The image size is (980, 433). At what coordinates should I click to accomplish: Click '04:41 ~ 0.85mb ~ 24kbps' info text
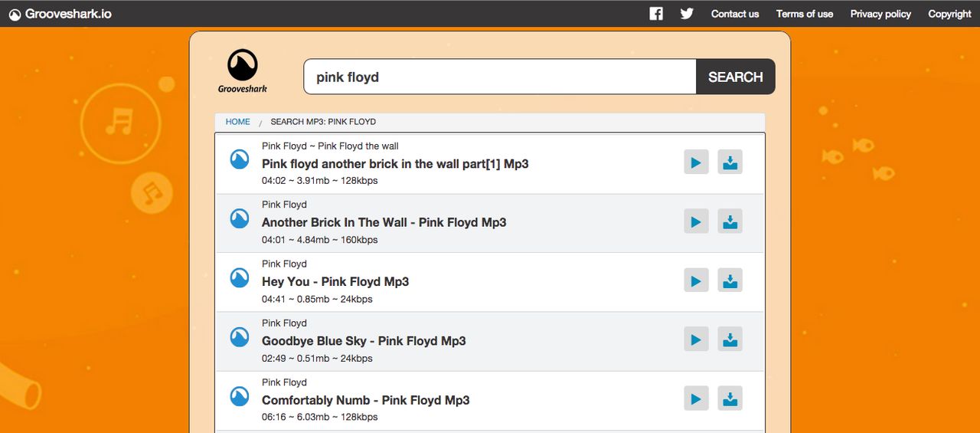click(x=317, y=299)
